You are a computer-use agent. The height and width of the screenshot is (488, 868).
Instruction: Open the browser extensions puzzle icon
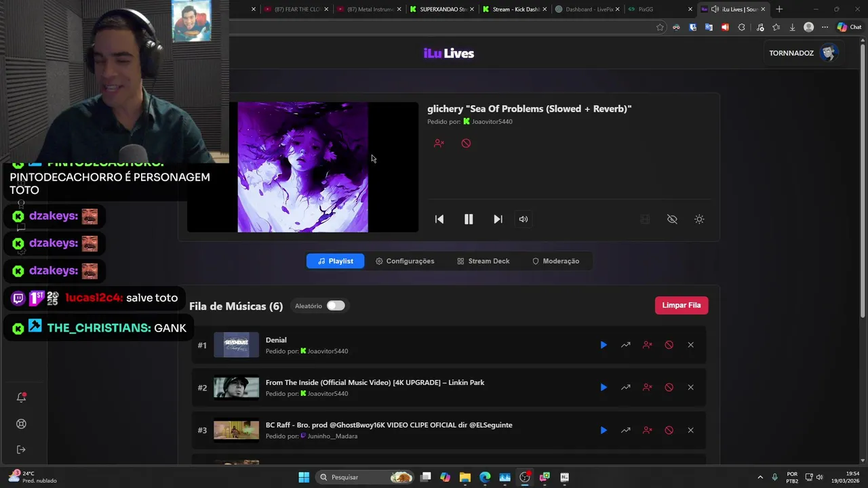(741, 27)
